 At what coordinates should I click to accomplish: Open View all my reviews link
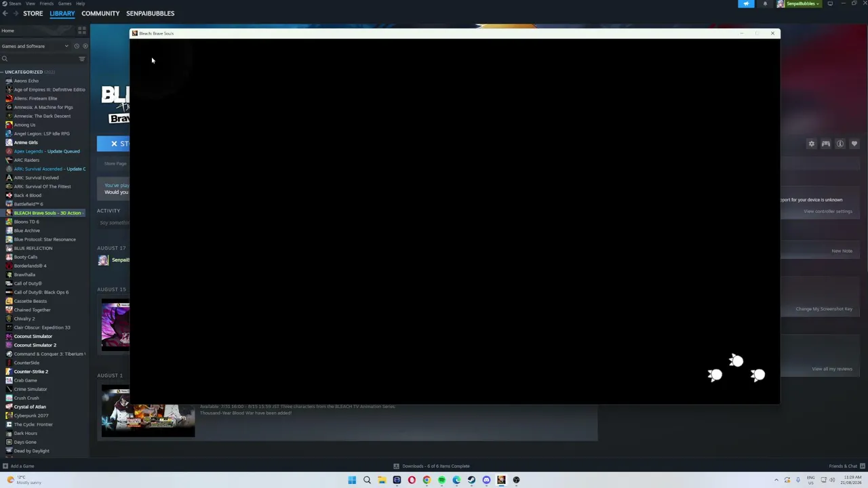(x=832, y=369)
